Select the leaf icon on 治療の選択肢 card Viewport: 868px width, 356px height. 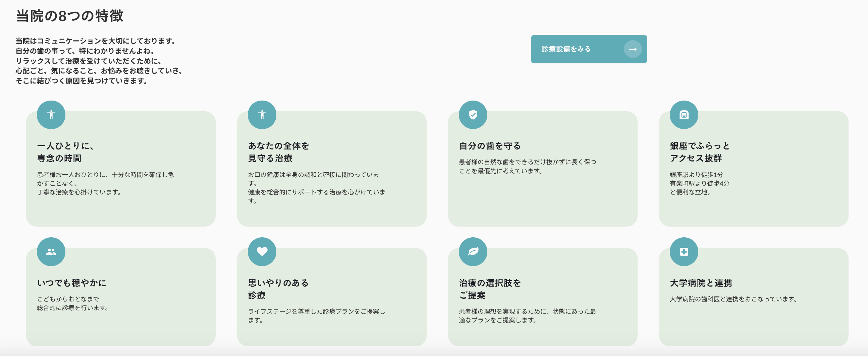pos(473,252)
